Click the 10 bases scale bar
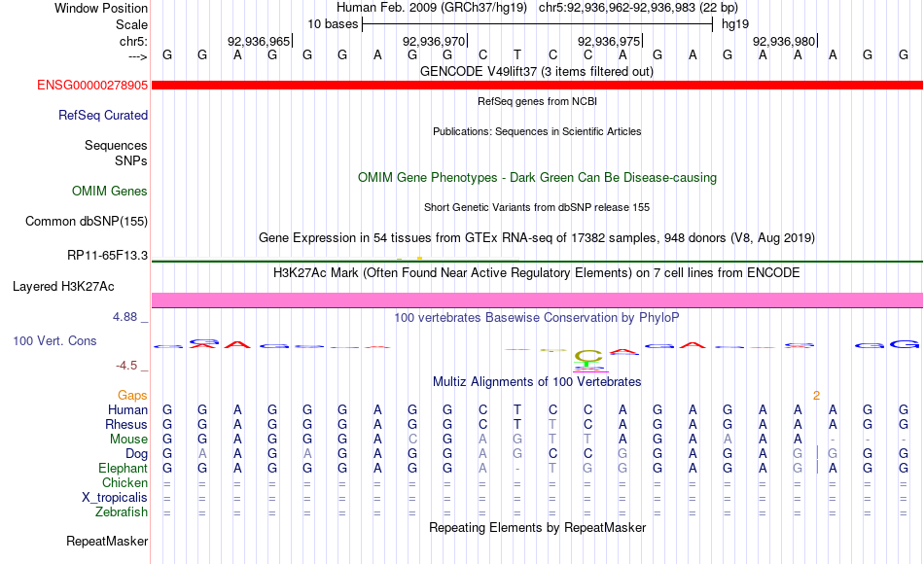Screen dimensions: 924x564 click(537, 24)
